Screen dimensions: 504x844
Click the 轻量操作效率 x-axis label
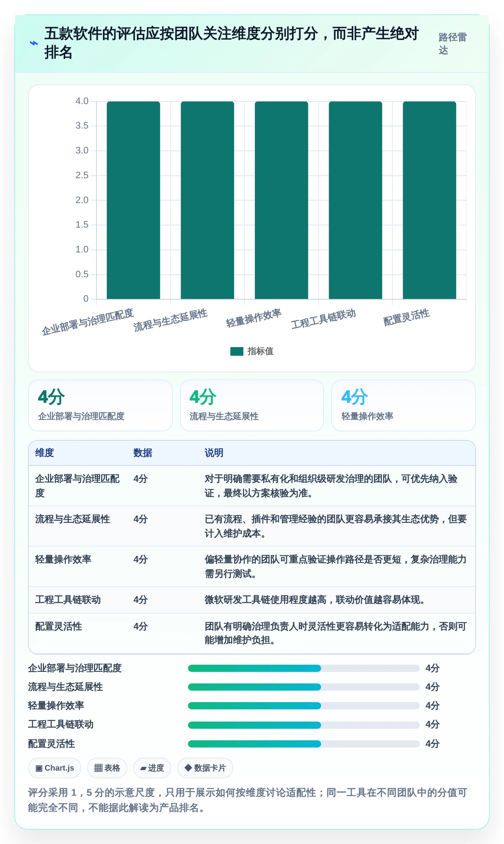pos(253,318)
